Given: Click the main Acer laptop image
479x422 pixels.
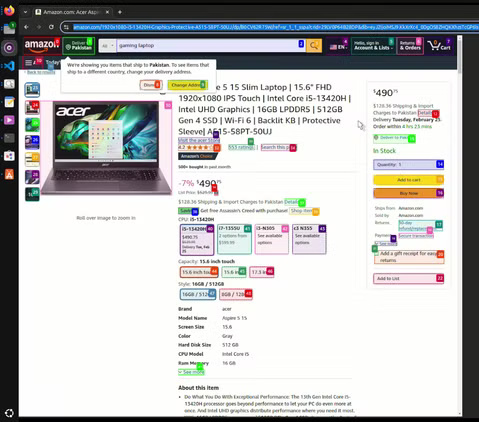Looking at the screenshot, I should click(x=106, y=148).
